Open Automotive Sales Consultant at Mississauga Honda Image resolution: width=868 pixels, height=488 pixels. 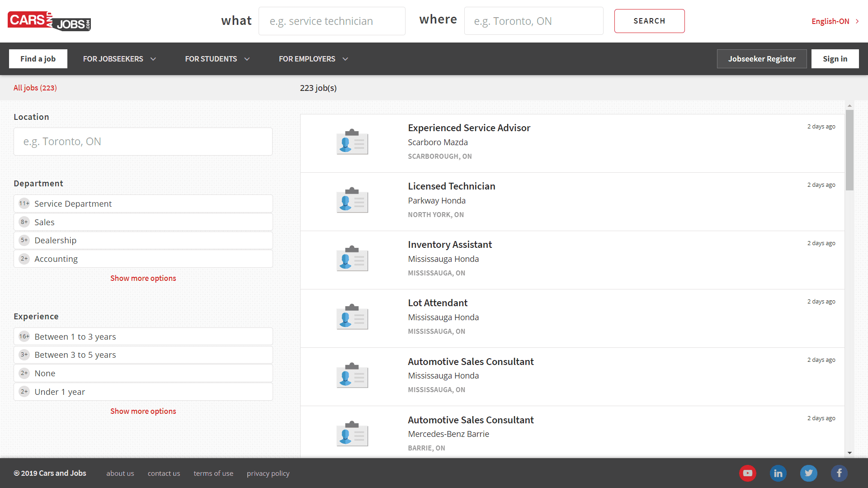(x=471, y=362)
